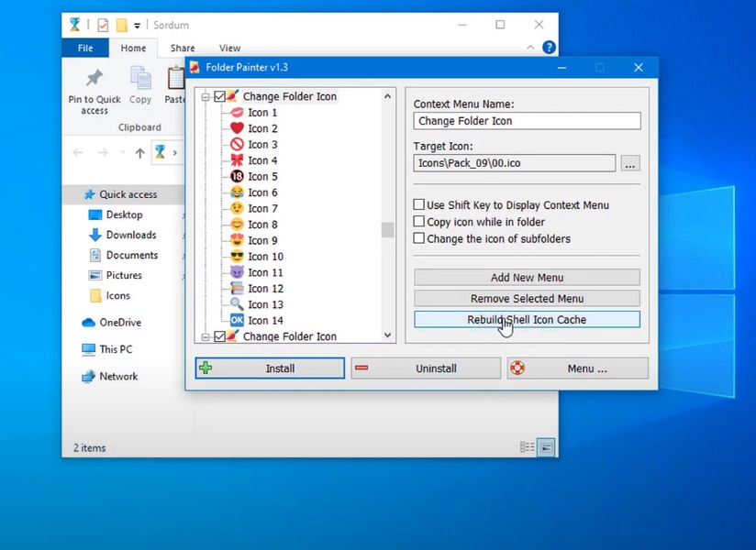Image resolution: width=756 pixels, height=550 pixels.
Task: Pick the blue OK Icon 14
Action: click(x=264, y=321)
